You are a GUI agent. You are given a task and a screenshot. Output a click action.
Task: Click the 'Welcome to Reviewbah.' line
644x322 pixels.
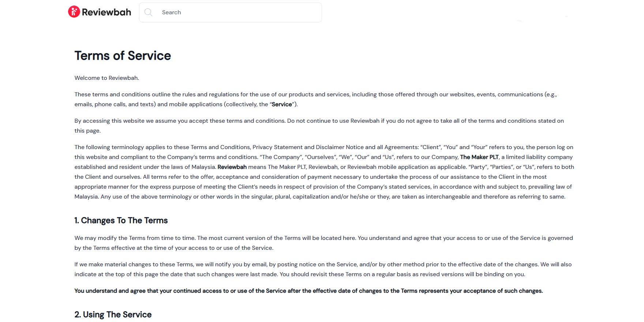106,78
